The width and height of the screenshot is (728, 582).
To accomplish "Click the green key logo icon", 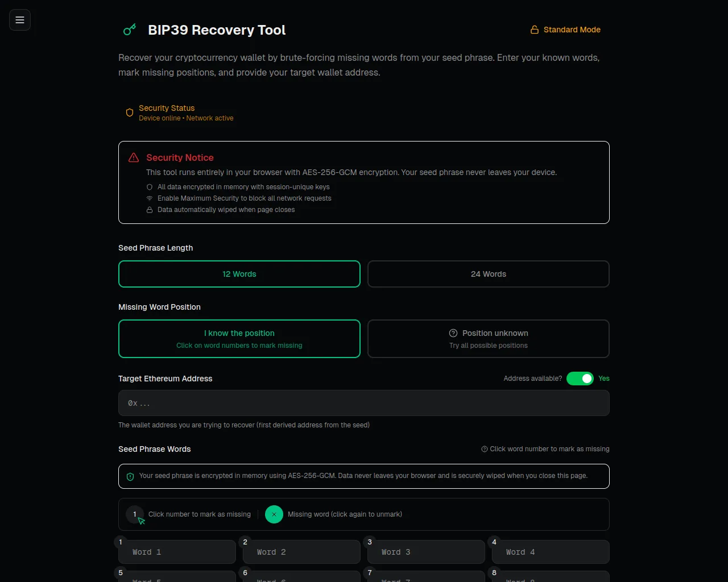I will point(130,30).
